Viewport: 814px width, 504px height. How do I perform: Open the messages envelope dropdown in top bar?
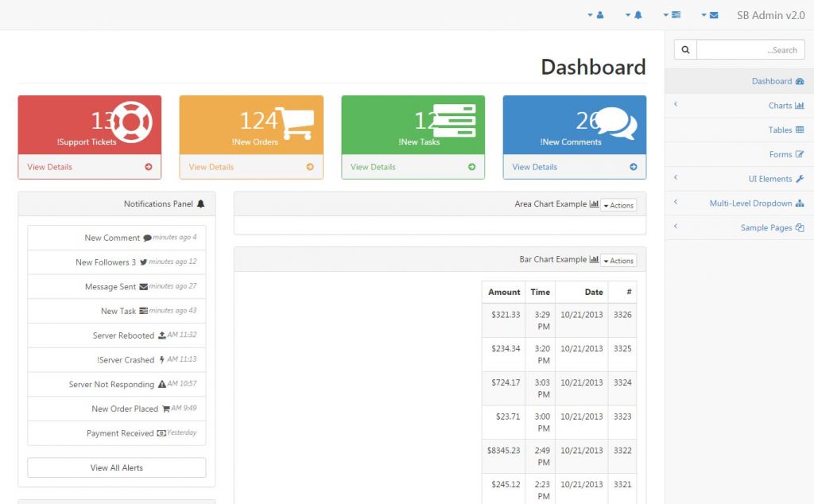coord(710,15)
